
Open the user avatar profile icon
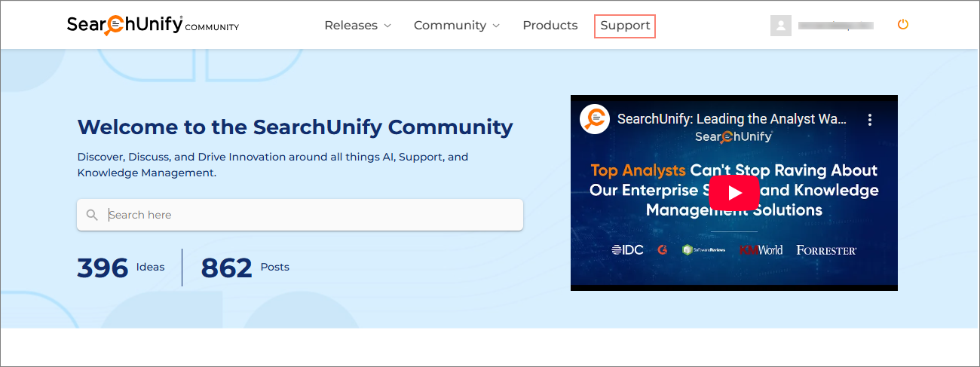(780, 26)
